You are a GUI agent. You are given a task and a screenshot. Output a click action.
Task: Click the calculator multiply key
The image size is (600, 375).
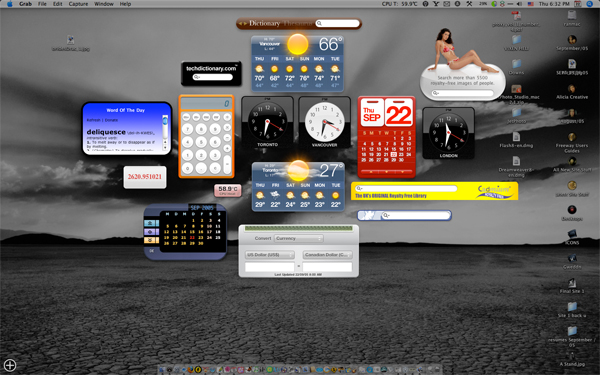227,127
